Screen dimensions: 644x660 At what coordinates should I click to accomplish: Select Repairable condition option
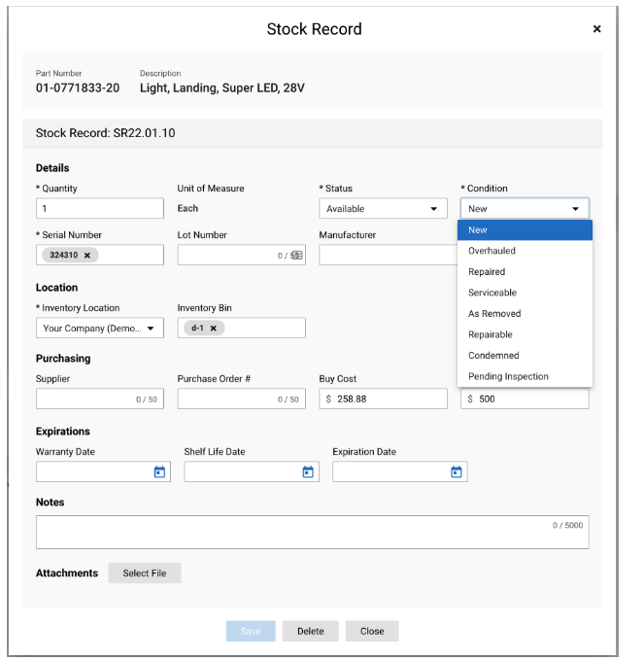point(525,334)
